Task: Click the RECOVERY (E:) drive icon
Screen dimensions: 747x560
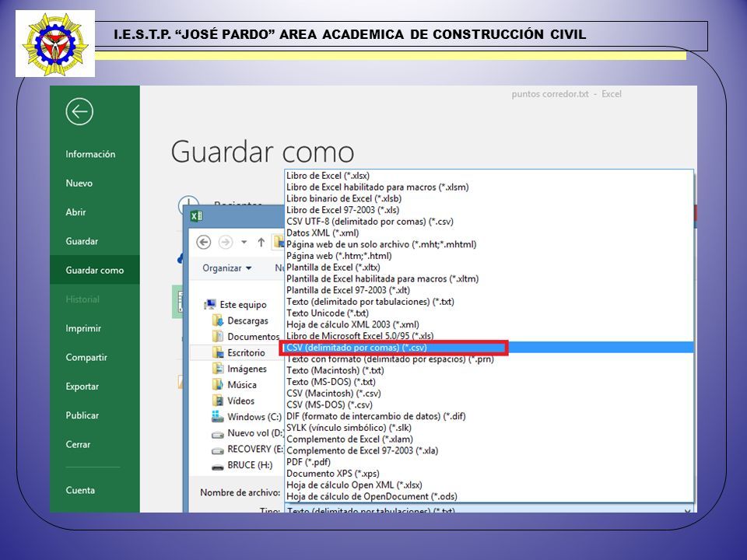Action: (218, 450)
